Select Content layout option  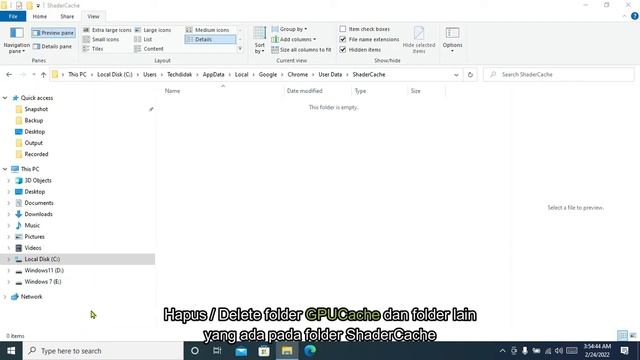[149, 49]
